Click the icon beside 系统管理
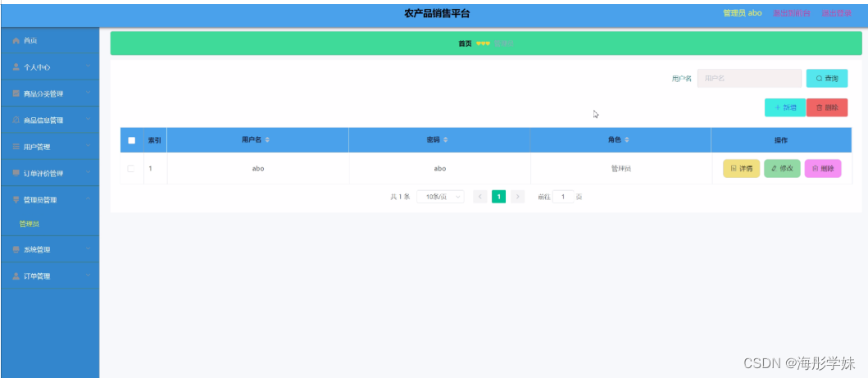The height and width of the screenshot is (378, 868). (x=16, y=249)
